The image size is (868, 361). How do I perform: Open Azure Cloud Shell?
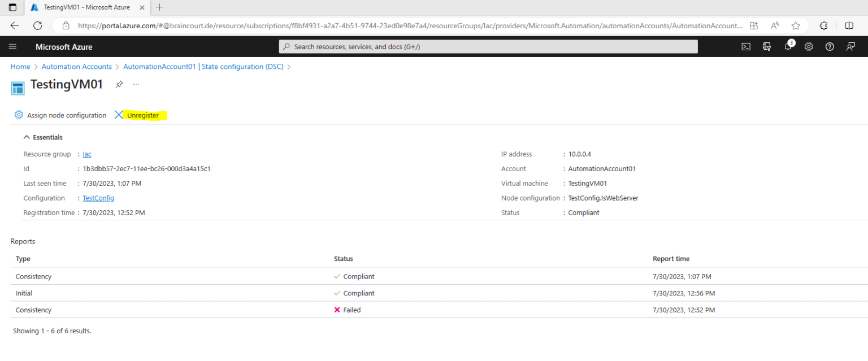click(746, 47)
